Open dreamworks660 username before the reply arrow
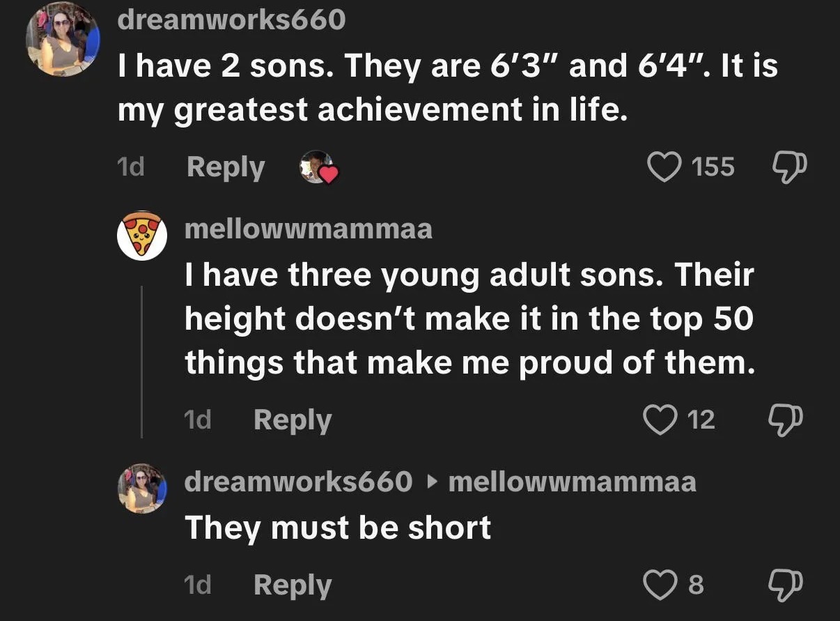Viewport: 840px width, 621px height. pos(298,482)
